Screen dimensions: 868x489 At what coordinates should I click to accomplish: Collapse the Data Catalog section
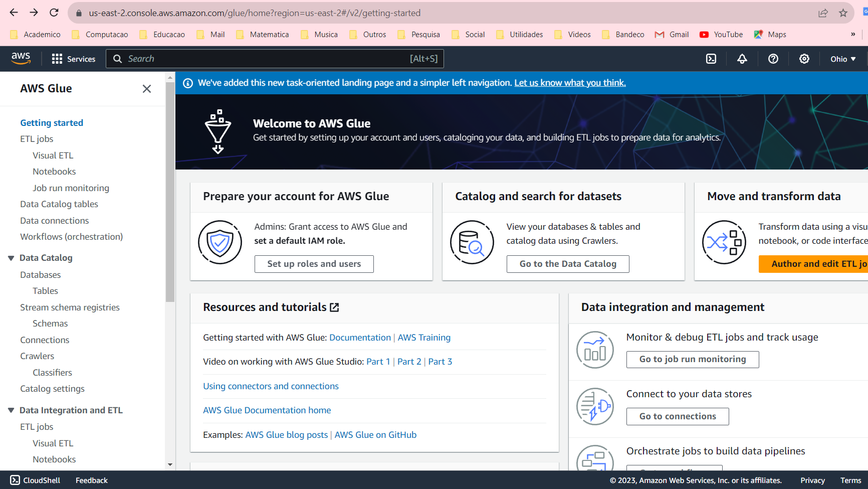(x=11, y=258)
